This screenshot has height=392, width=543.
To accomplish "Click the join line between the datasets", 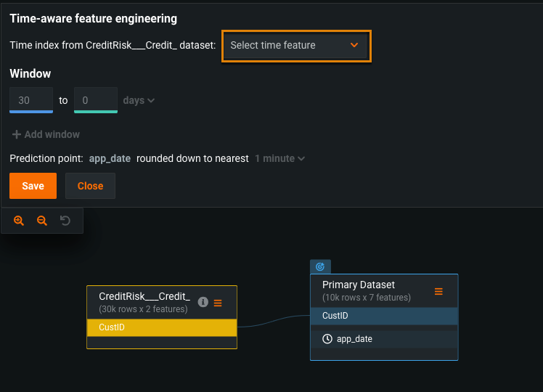I will [273, 322].
